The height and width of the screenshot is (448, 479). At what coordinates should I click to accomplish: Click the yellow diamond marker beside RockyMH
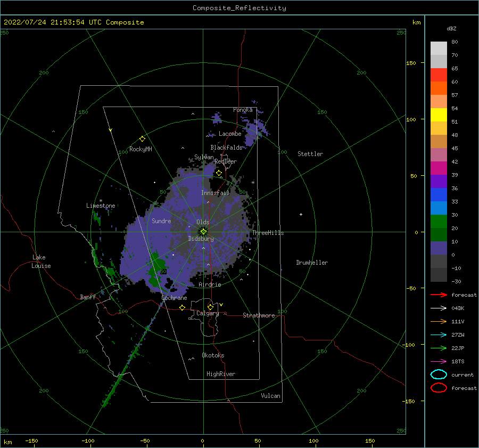(x=142, y=139)
